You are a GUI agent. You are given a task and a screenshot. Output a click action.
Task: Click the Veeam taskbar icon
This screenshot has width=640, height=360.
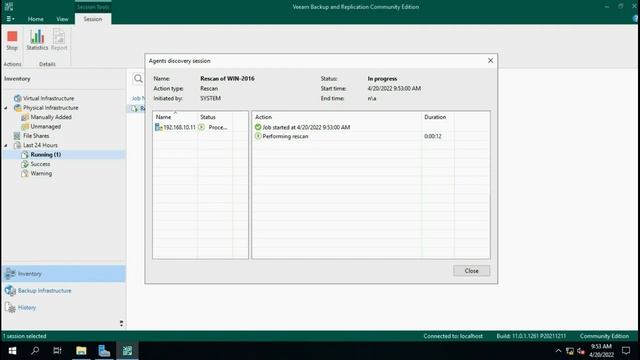pyautogui.click(x=127, y=351)
